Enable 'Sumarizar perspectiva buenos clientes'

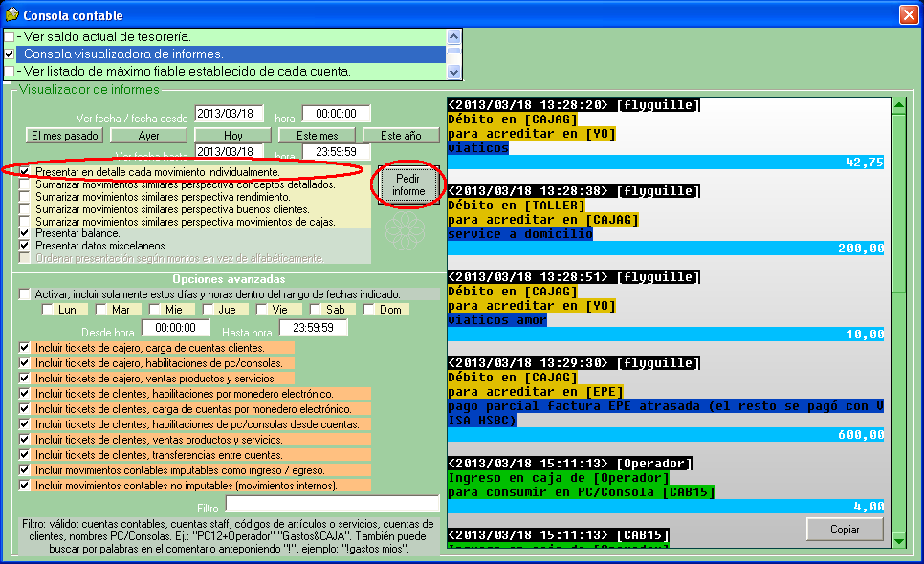(x=24, y=209)
